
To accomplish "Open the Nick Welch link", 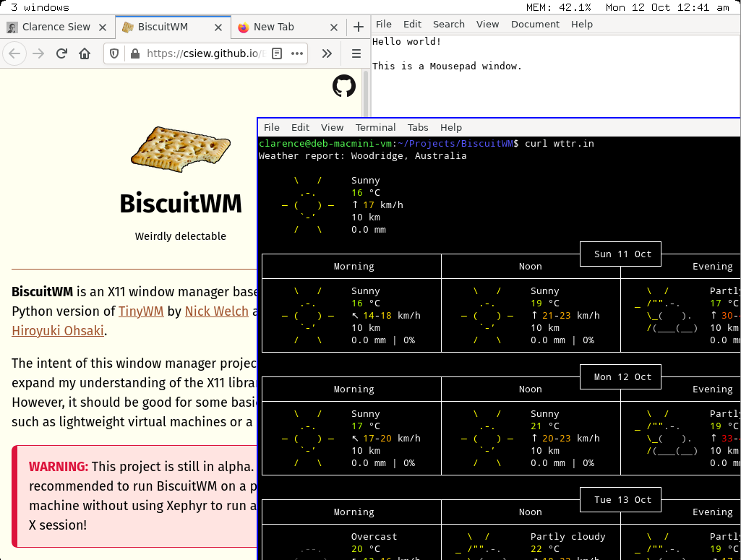I will (216, 311).
